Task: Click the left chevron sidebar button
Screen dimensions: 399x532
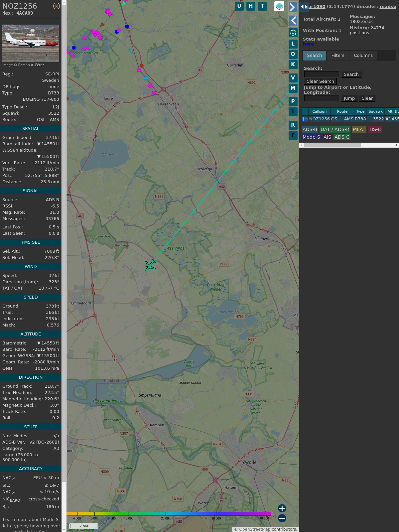Action: [293, 21]
